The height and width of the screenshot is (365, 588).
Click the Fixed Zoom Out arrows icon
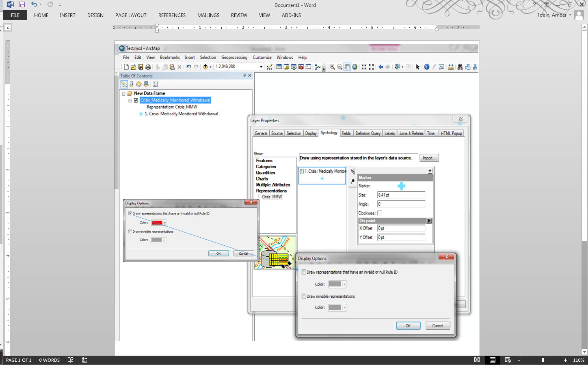pos(371,67)
